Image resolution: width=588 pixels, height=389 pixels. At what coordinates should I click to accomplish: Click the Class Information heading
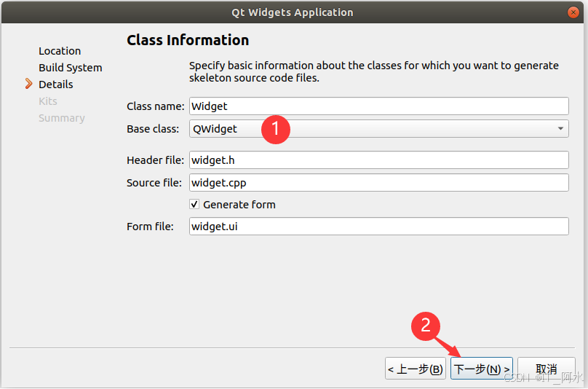click(188, 40)
